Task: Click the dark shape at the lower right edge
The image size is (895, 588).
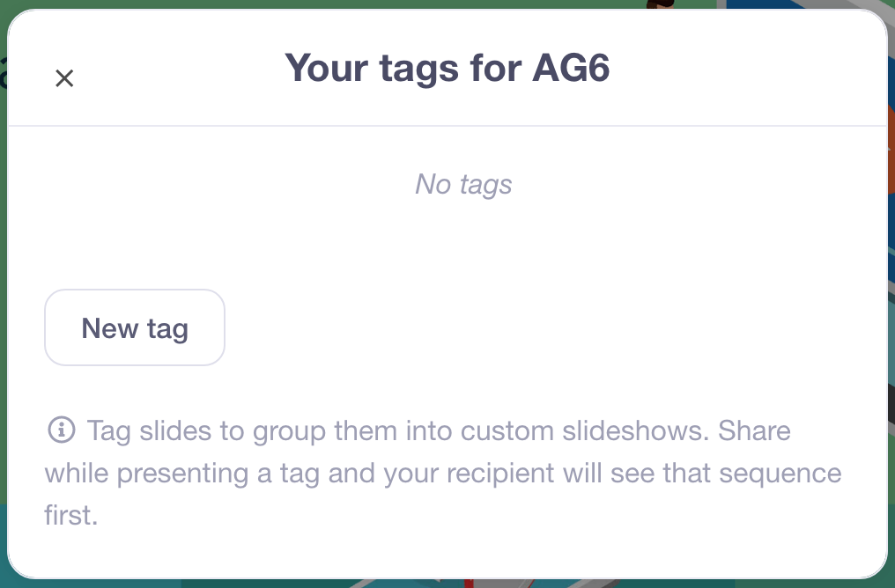Action: coord(891,403)
